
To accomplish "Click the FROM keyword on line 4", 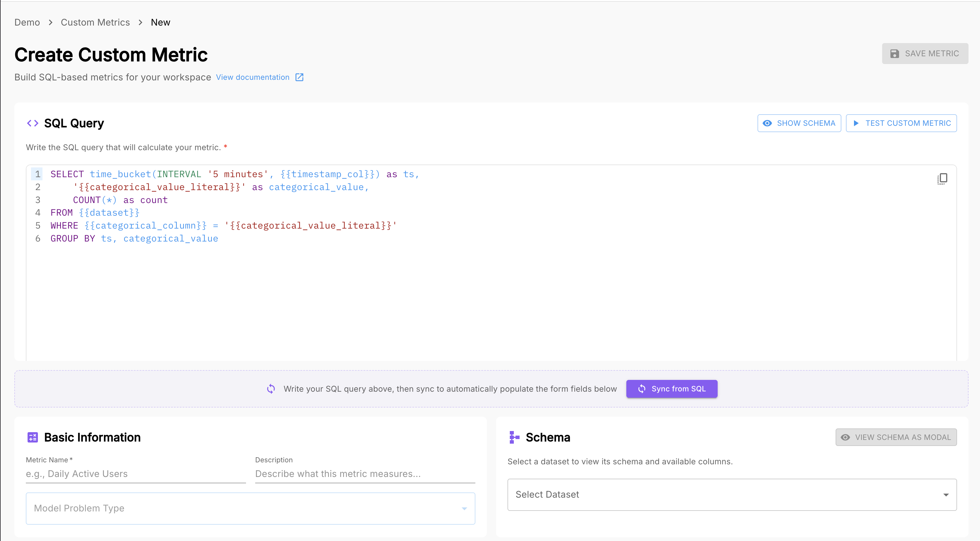I will pyautogui.click(x=62, y=213).
